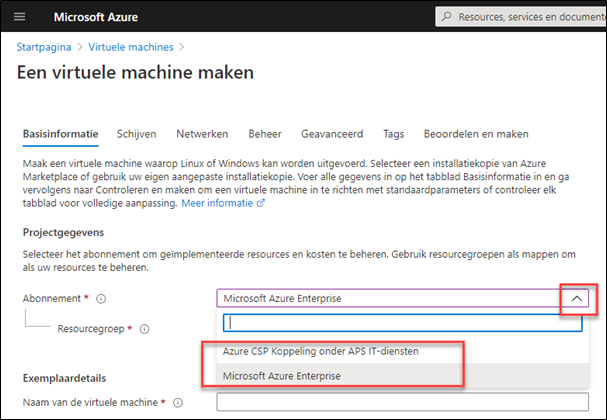Image resolution: width=607 pixels, height=420 pixels.
Task: Open the Netwerken tab
Action: (202, 134)
